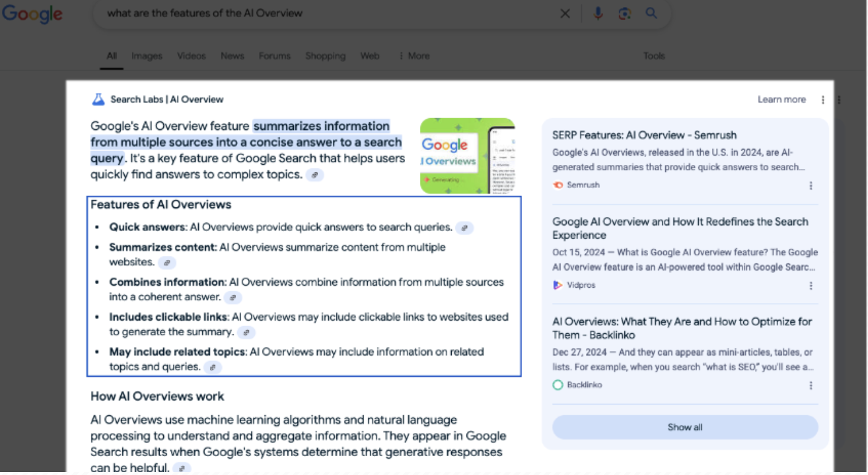
Task: Open three-dot menu beside Learn more
Action: click(x=822, y=100)
